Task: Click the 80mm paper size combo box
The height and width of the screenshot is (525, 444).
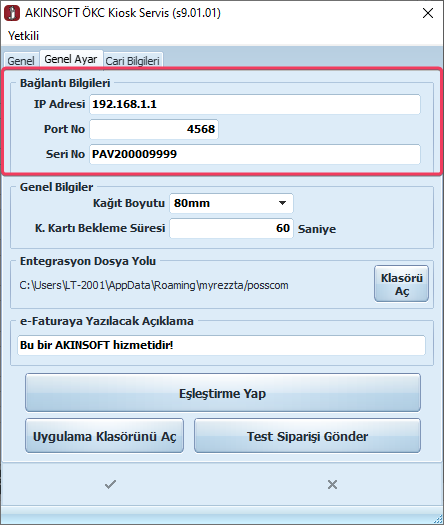Action: (231, 203)
